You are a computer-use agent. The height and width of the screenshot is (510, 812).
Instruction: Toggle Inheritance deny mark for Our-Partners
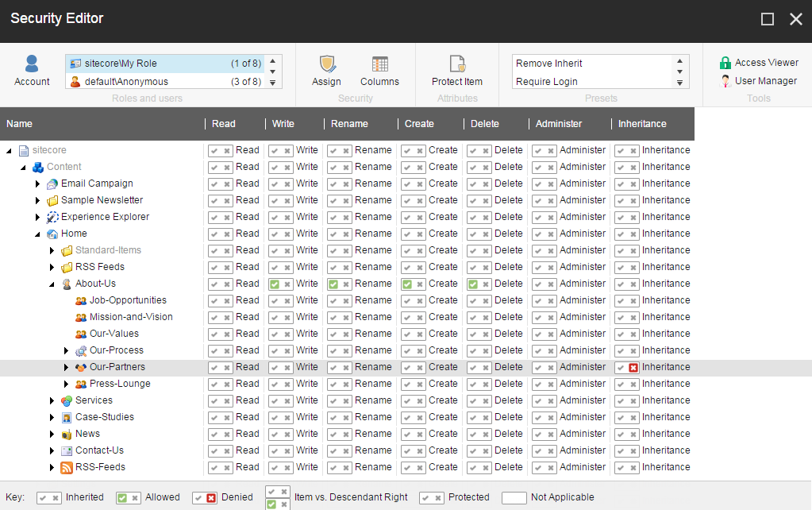coord(633,367)
